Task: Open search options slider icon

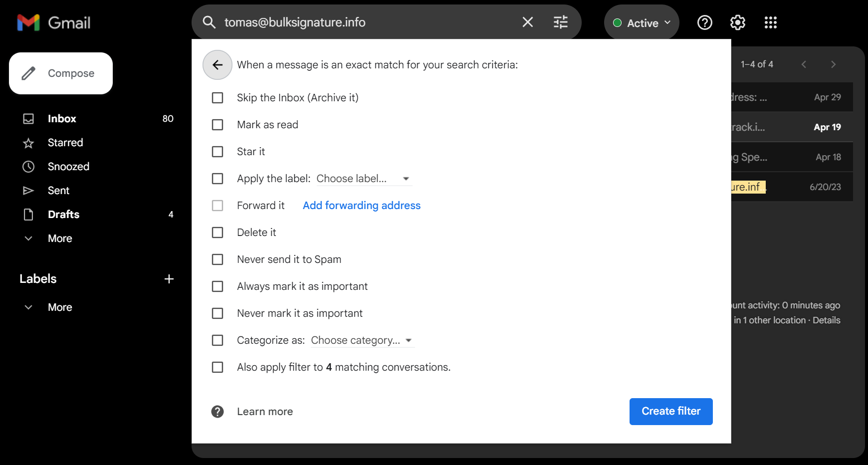Action: [561, 22]
